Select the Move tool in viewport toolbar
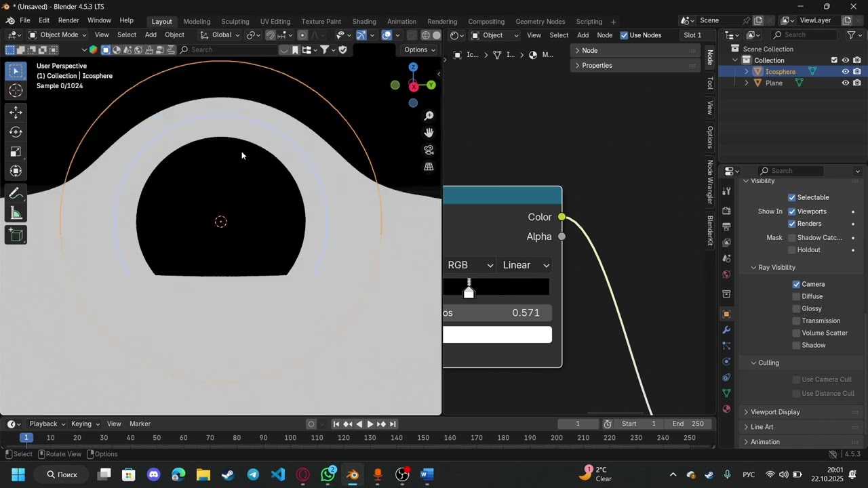Viewport: 868px width, 488px height. 16,113
